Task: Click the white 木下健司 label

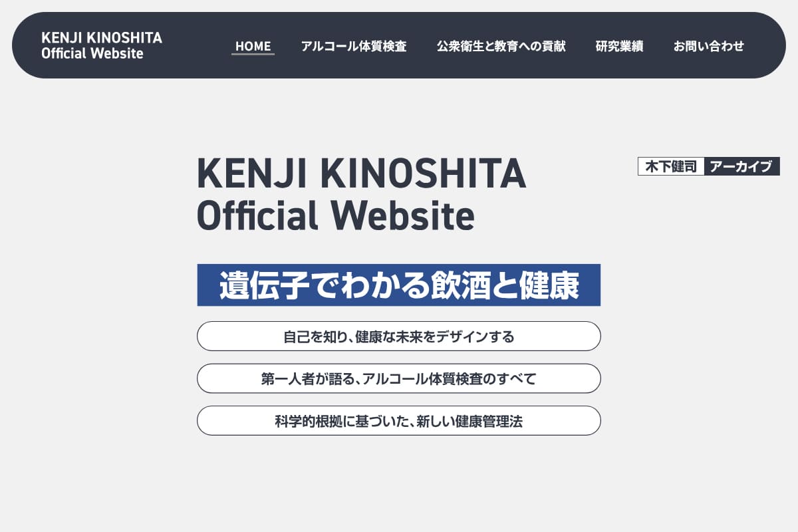Action: pos(671,166)
